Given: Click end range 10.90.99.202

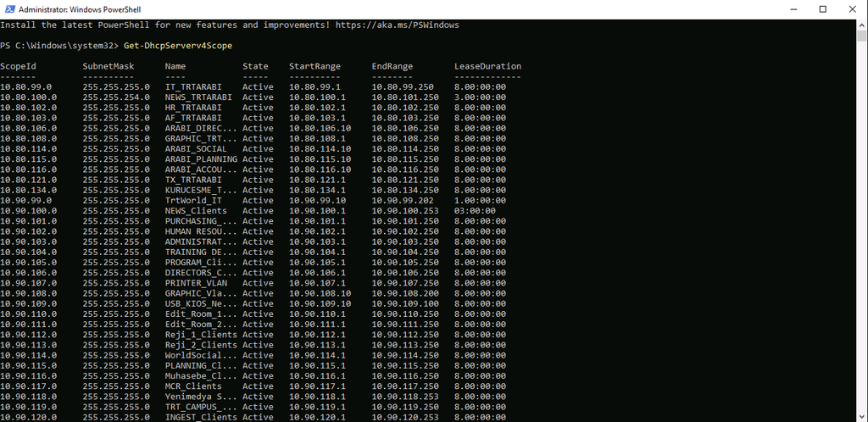Looking at the screenshot, I should click(403, 200).
